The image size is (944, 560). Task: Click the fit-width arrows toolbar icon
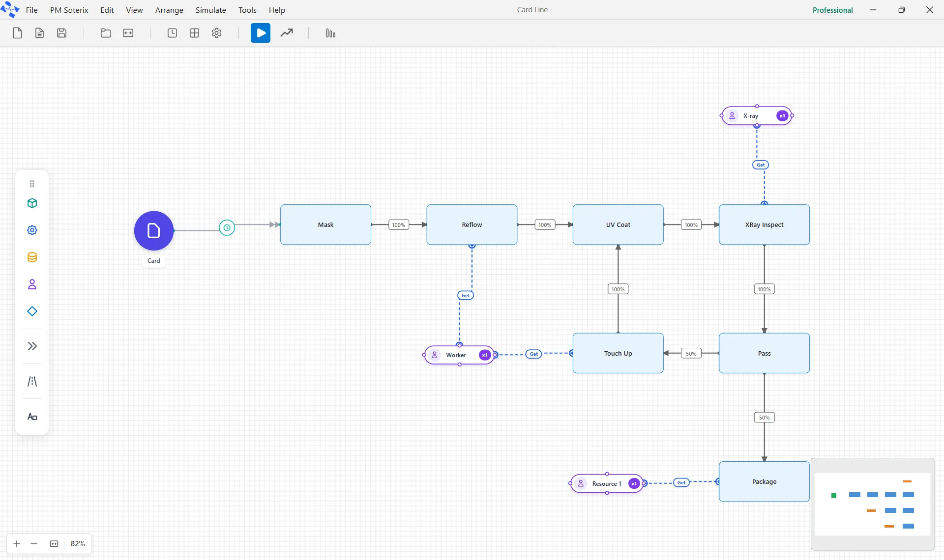tap(128, 33)
